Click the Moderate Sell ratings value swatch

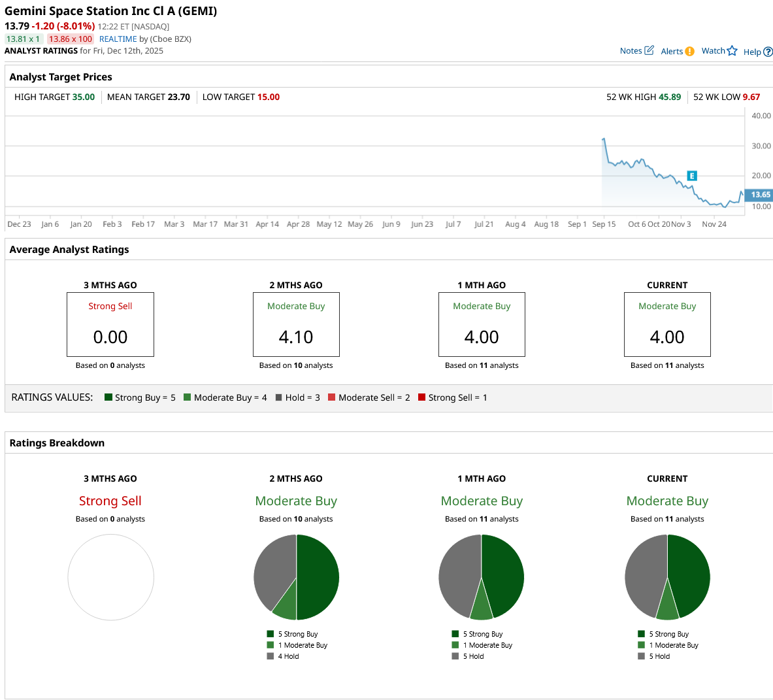click(332, 397)
